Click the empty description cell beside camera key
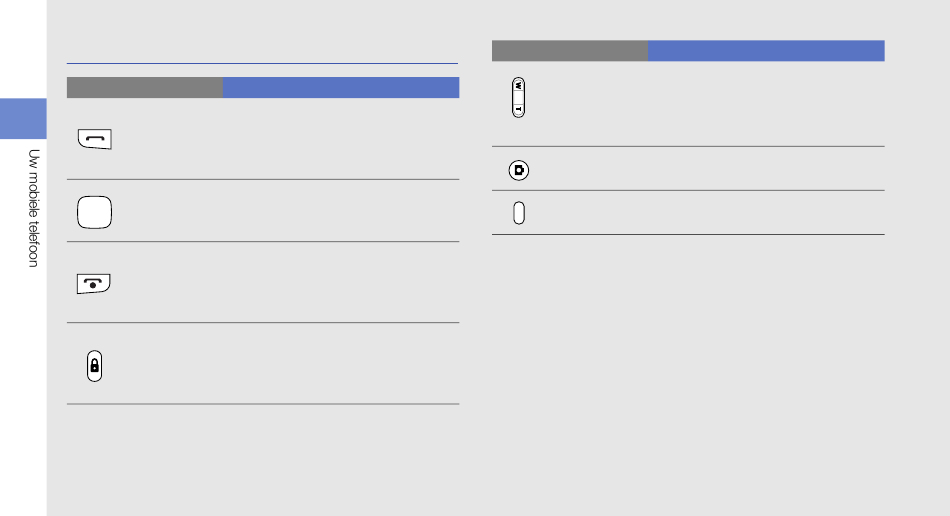950x516 pixels. tap(766, 168)
